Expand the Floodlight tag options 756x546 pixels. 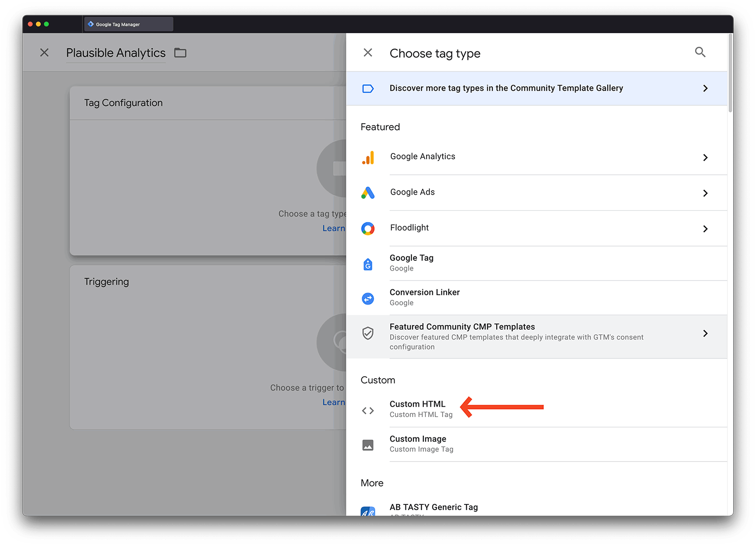point(705,229)
